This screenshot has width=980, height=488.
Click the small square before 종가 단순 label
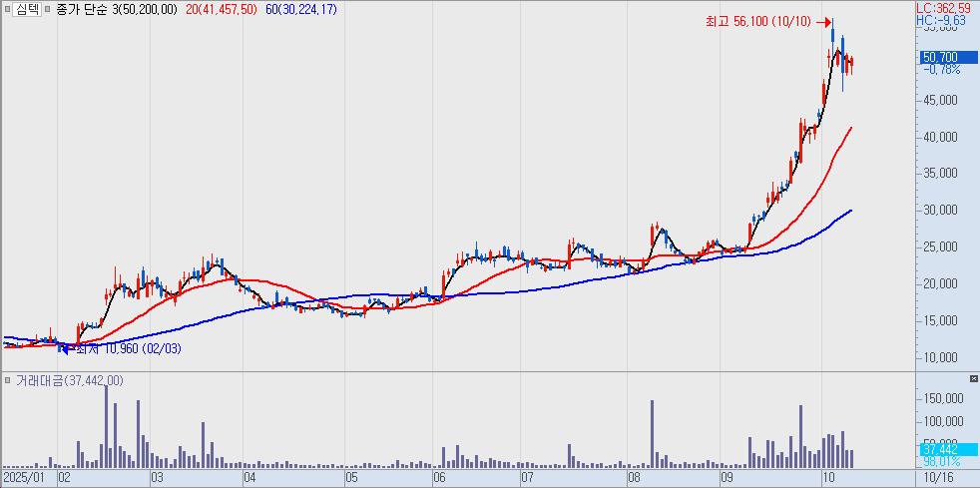[x=48, y=11]
